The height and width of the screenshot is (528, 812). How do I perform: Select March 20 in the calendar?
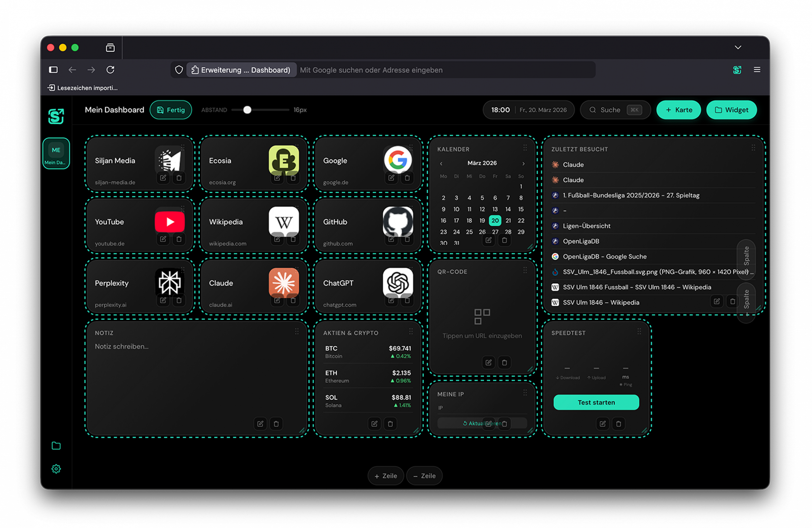coord(495,220)
